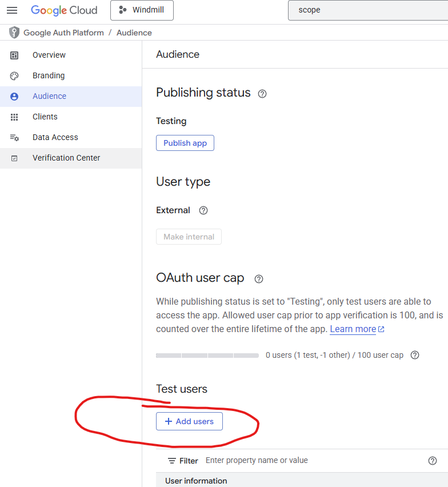This screenshot has height=487, width=448.
Task: Click the Google Cloud logo
Action: 64,10
